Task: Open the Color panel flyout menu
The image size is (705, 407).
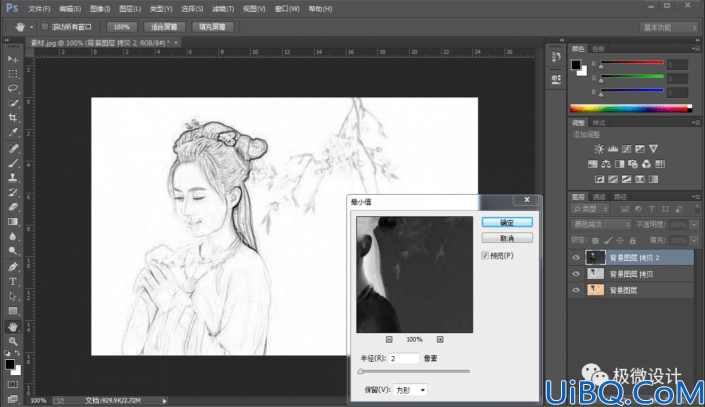Action: coord(696,49)
